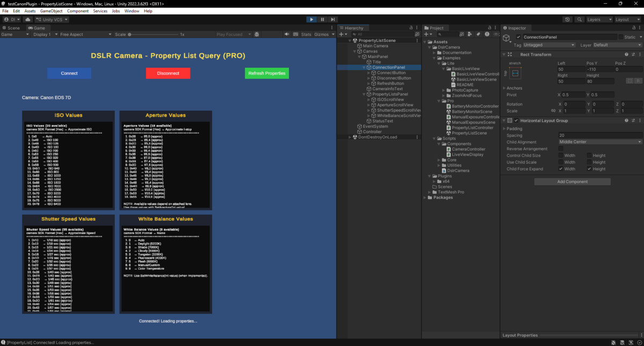Open the Jobs menu
Screen dimensions: 644x346
(116, 11)
